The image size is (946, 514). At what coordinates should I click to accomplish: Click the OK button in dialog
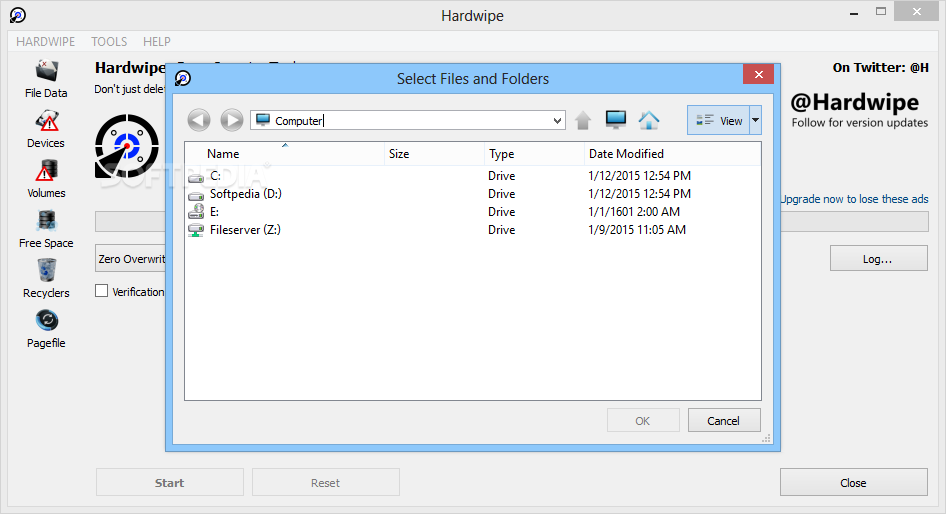point(643,420)
